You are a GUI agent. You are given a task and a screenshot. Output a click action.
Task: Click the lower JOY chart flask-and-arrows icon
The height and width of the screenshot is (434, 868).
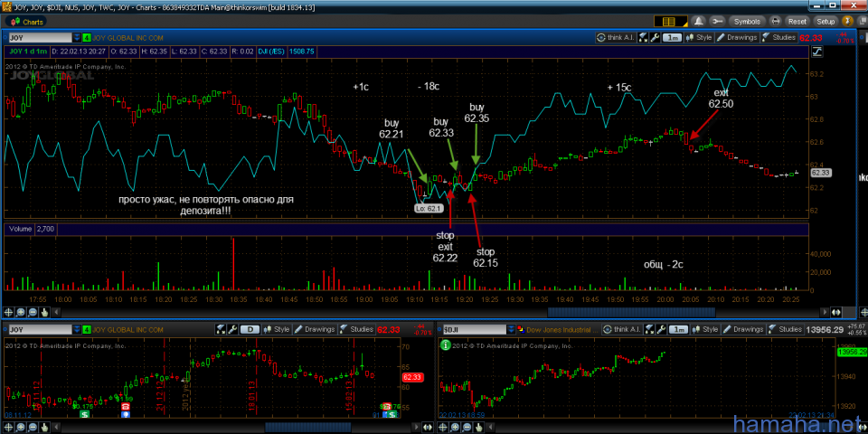point(221,329)
